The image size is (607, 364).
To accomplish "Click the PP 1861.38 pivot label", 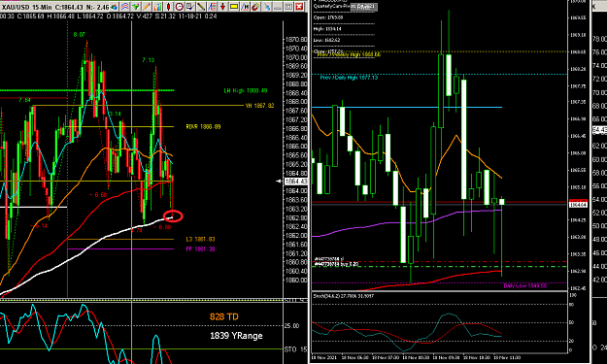I will (200, 249).
